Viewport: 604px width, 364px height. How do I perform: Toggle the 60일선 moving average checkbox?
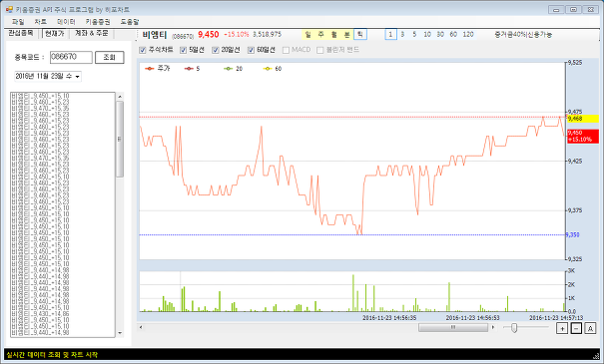tap(252, 50)
